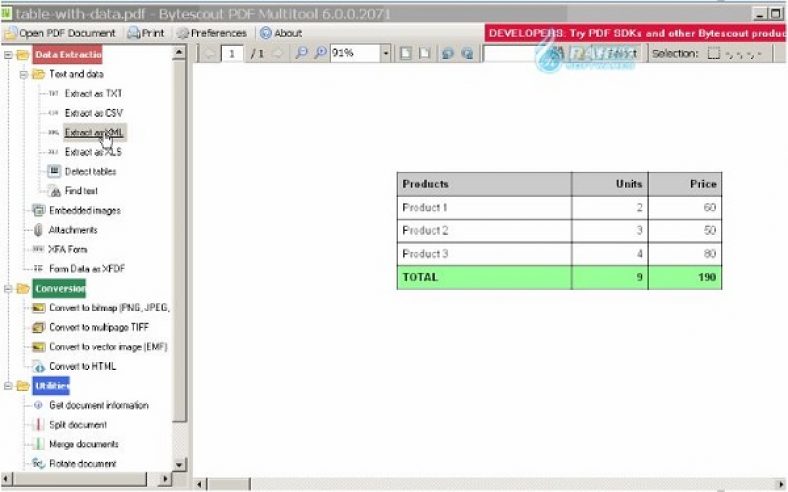Rotate view counterclockwise icon
This screenshot has width=788, height=492.
click(448, 53)
